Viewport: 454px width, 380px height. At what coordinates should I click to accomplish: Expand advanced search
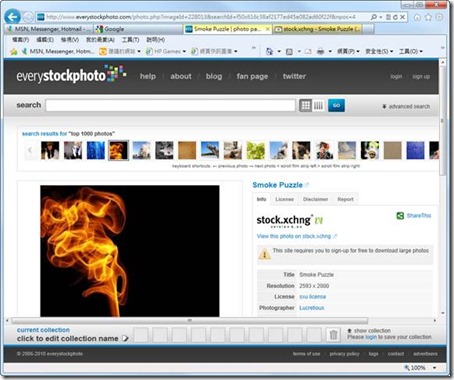[406, 106]
